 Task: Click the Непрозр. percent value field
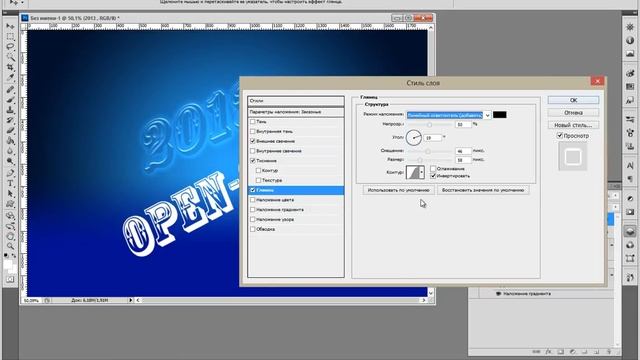(x=463, y=124)
